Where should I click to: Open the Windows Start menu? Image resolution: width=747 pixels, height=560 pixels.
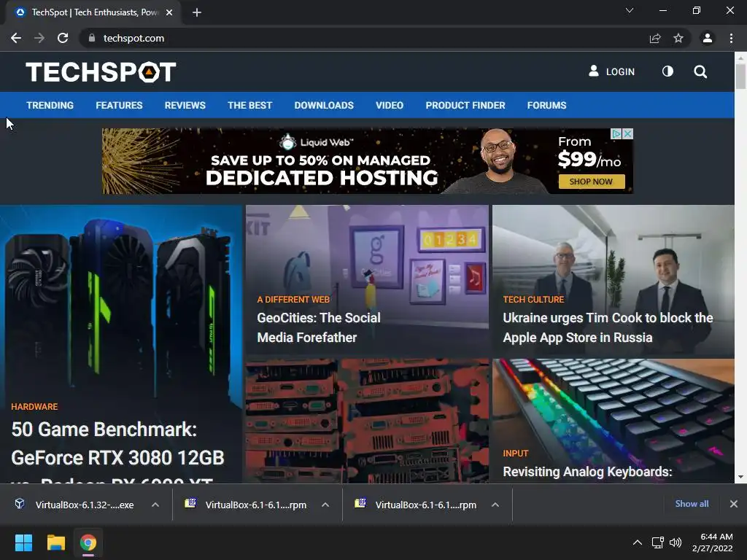pyautogui.click(x=23, y=542)
